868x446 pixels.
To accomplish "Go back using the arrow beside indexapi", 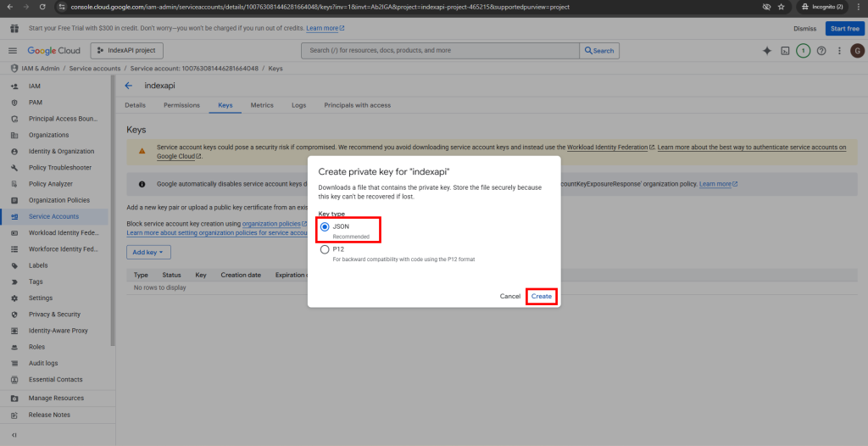I will point(129,86).
